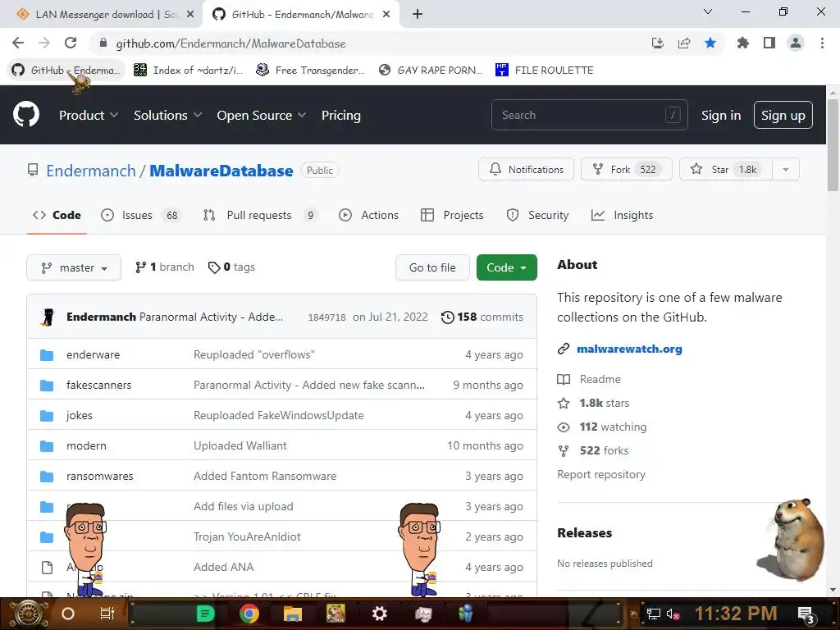Image resolution: width=840 pixels, height=630 pixels.
Task: Open the Security tab
Action: point(537,215)
